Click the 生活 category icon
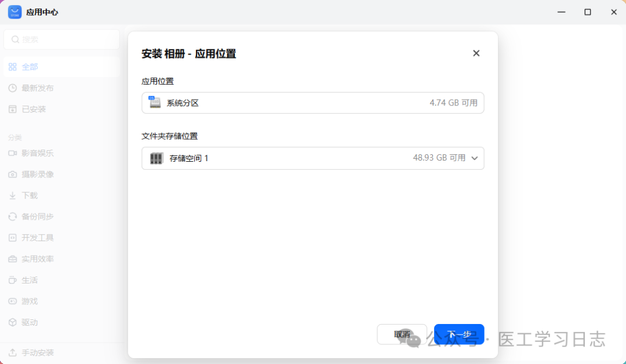The height and width of the screenshot is (364, 626). point(13,279)
